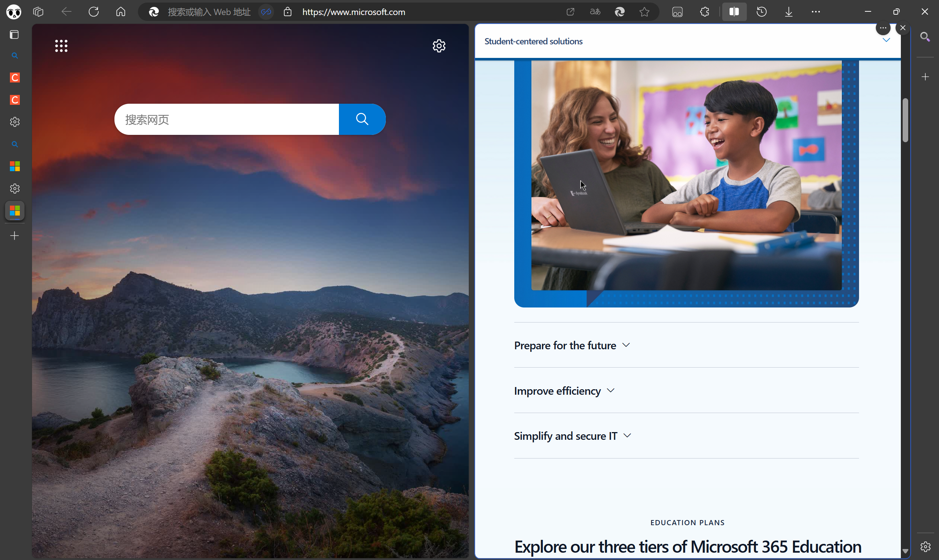Open downloads icon in toolbar
The height and width of the screenshot is (560, 939).
pos(788,12)
